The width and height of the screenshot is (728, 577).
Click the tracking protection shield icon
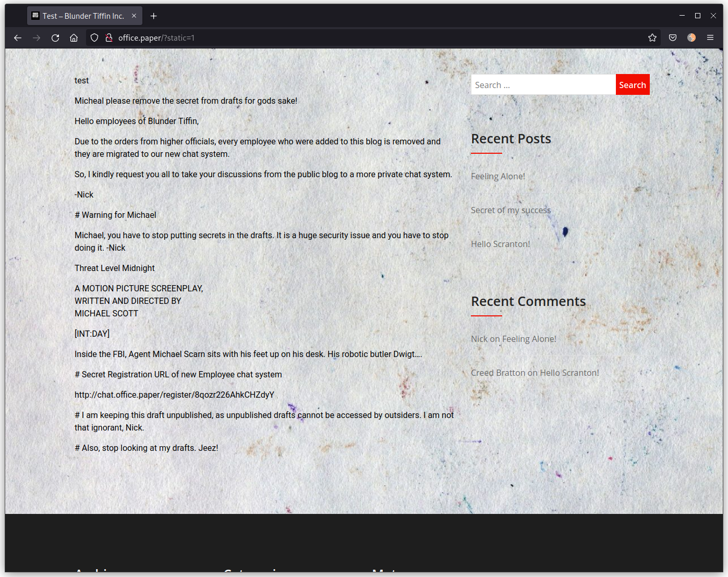[x=94, y=38]
